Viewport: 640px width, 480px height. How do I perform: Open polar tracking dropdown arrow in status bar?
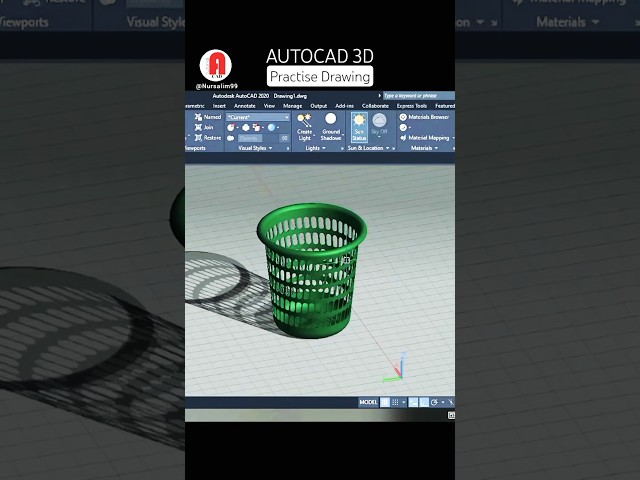(x=443, y=402)
